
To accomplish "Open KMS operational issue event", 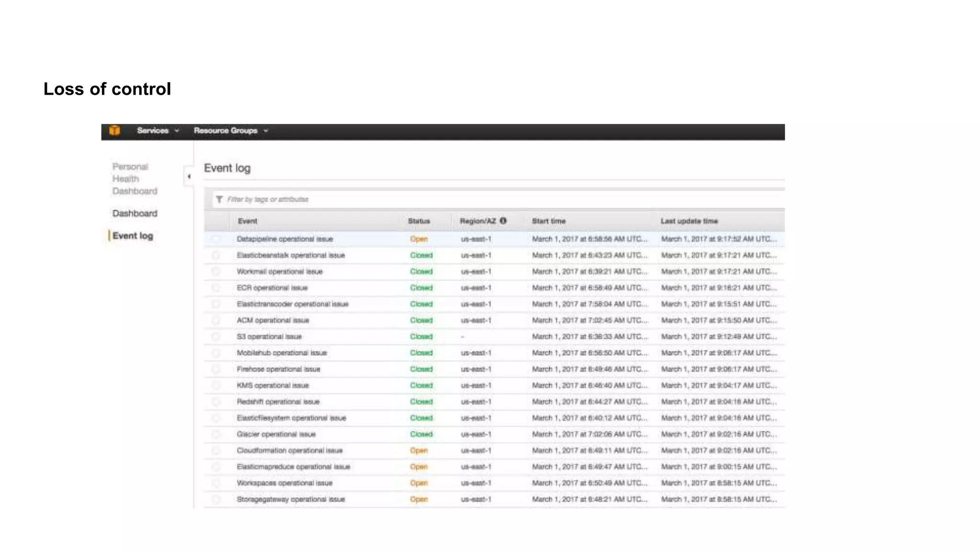I will click(273, 386).
